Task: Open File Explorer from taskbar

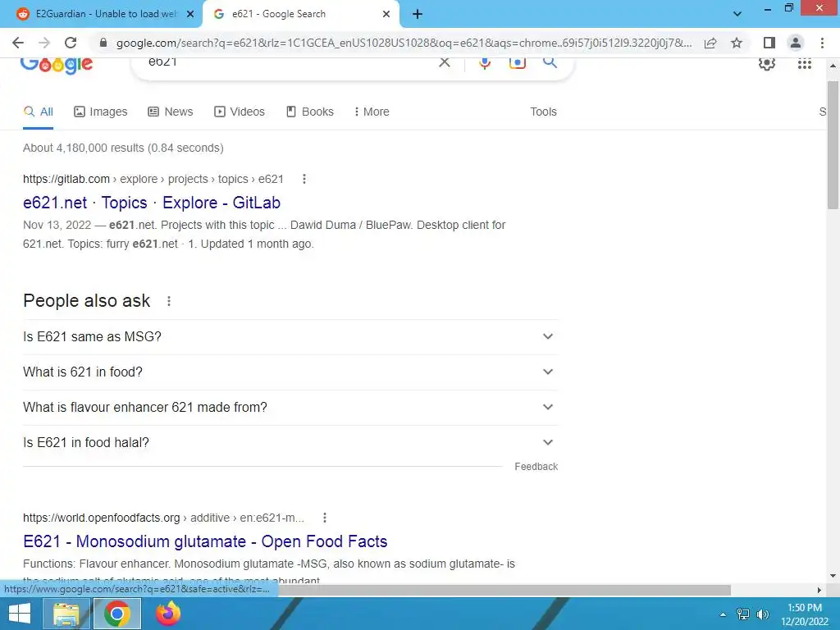Action: [66, 614]
